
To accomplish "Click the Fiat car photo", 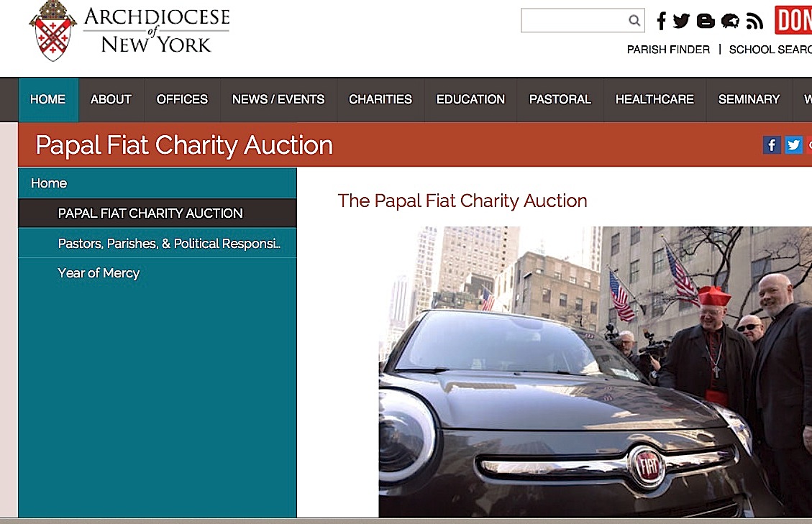I will 596,372.
